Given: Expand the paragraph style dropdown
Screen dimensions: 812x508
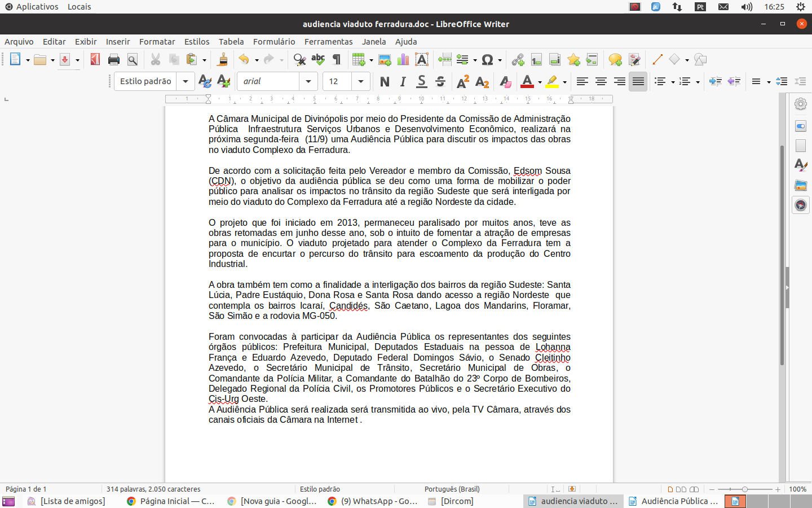Looking at the screenshot, I should coord(185,81).
